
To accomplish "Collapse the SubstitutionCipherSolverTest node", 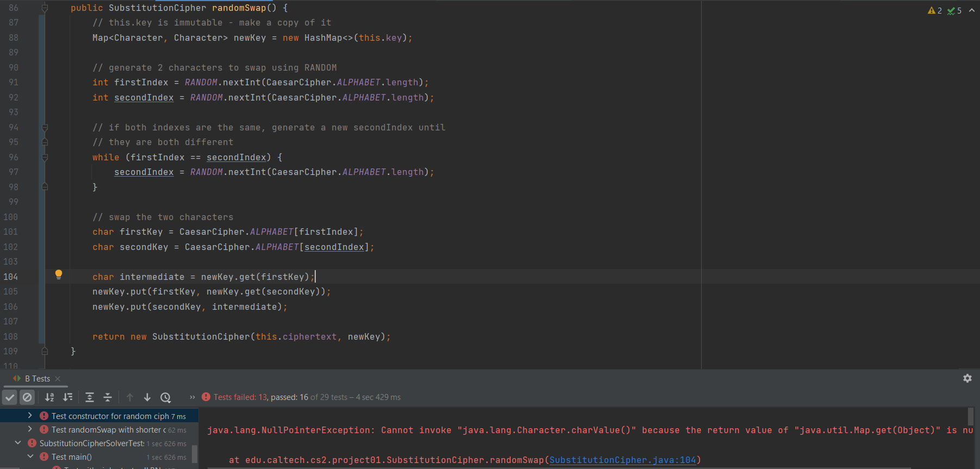I will pyautogui.click(x=18, y=443).
